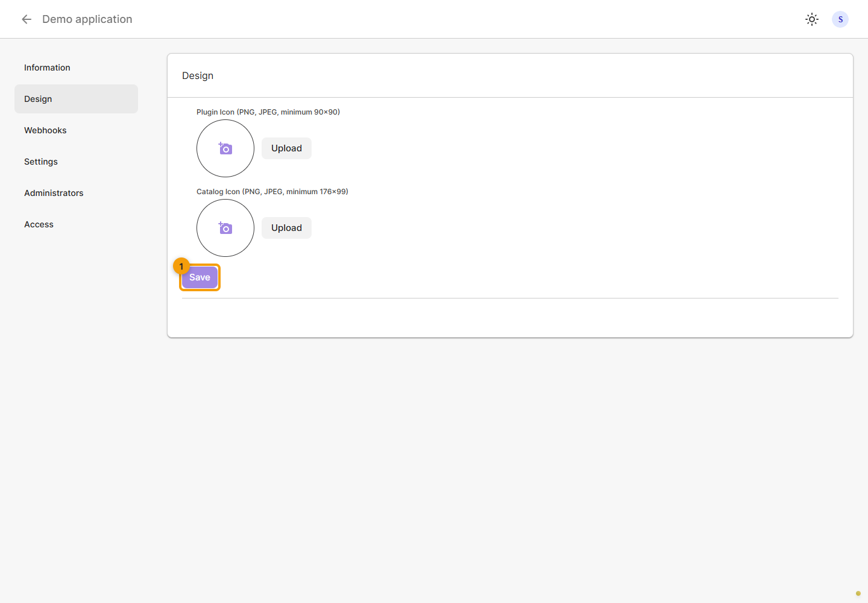Open the user avatar S menu
The image size is (868, 603).
(840, 19)
